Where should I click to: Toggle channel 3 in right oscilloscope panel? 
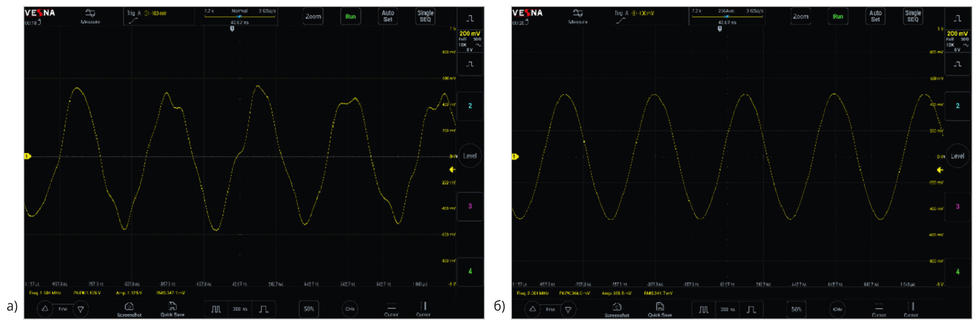pos(957,206)
